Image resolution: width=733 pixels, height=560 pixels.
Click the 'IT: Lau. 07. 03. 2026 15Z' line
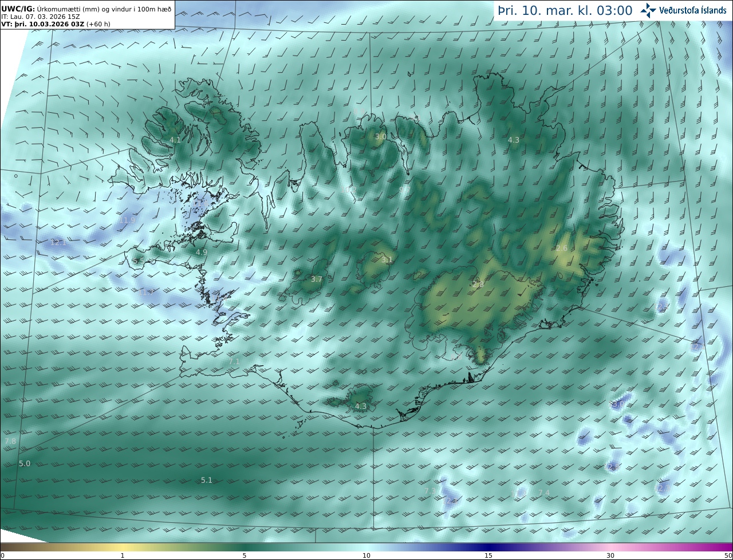(x=40, y=17)
